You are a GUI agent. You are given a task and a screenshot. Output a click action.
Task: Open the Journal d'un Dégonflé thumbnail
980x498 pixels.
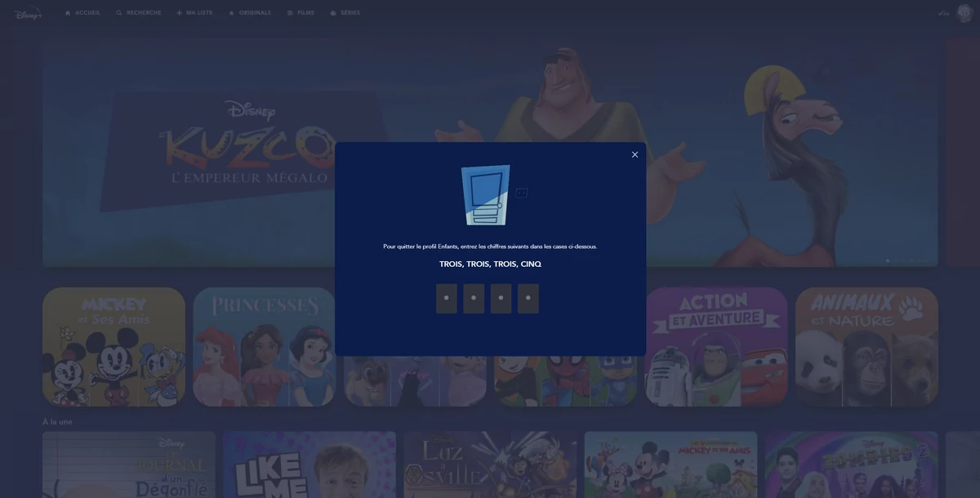click(129, 465)
